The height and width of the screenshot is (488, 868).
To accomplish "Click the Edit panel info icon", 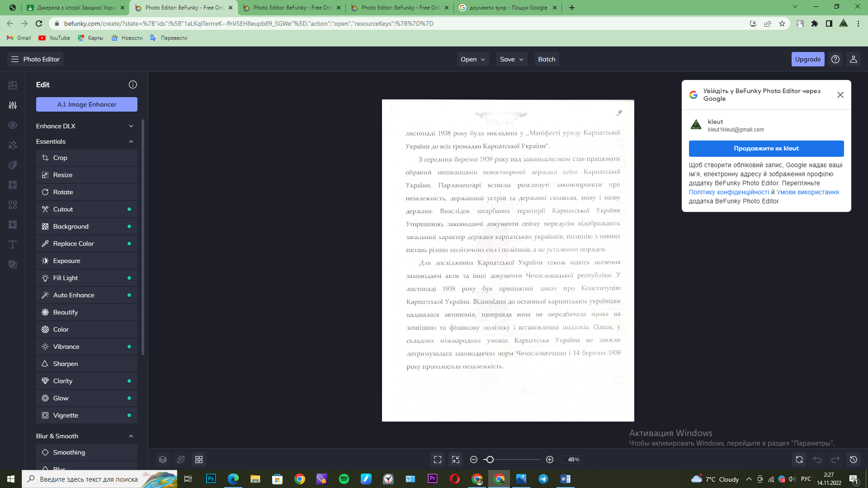I will click(133, 84).
